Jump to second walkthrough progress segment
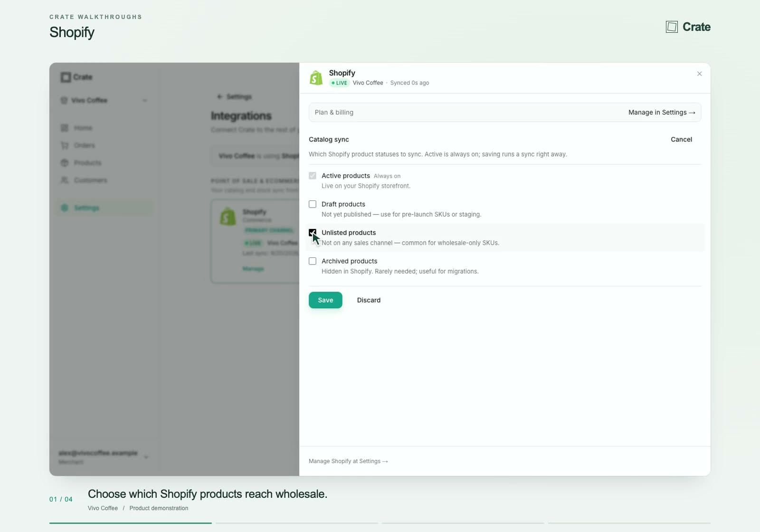Image resolution: width=760 pixels, height=532 pixels. pyautogui.click(x=297, y=523)
